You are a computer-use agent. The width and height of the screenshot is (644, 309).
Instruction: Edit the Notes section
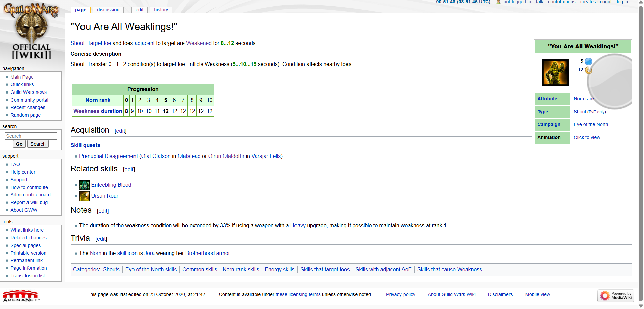coord(103,211)
